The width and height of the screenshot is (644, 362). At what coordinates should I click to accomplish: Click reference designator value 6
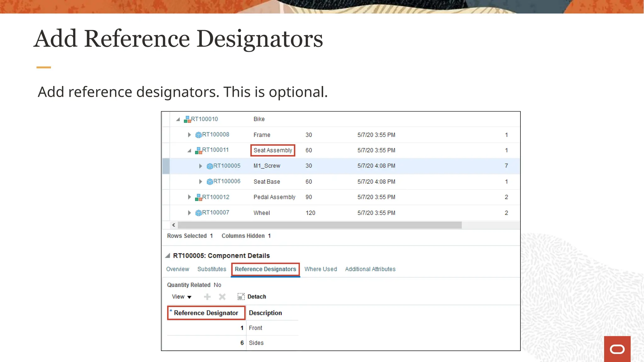pos(242,343)
